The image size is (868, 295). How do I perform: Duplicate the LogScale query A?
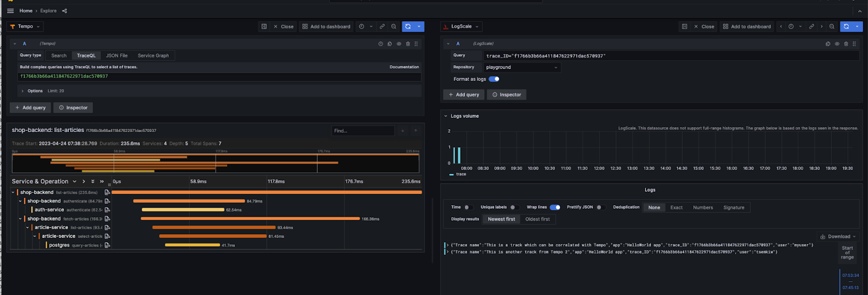tap(828, 44)
